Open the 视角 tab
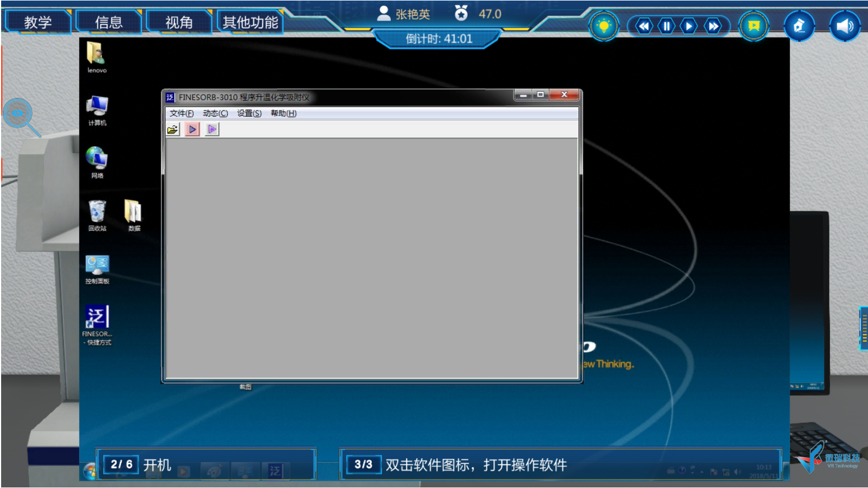Image resolution: width=868 pixels, height=488 pixels. pyautogui.click(x=179, y=22)
